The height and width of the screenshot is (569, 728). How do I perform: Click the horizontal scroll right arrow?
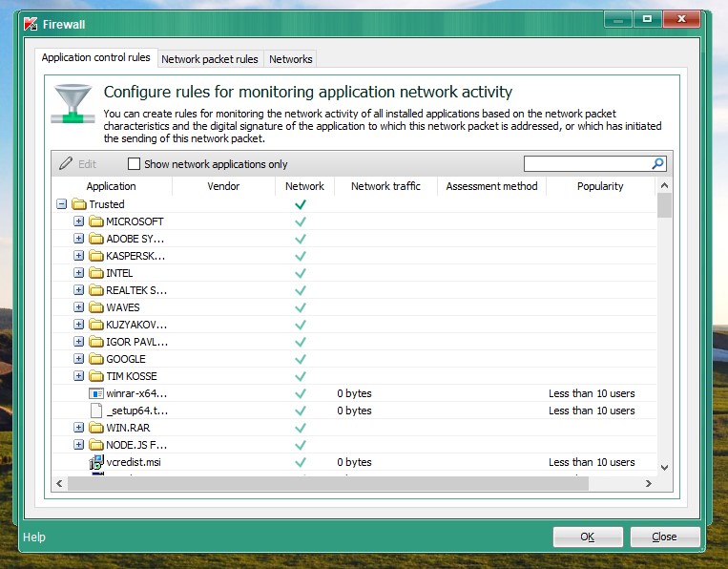(x=649, y=483)
